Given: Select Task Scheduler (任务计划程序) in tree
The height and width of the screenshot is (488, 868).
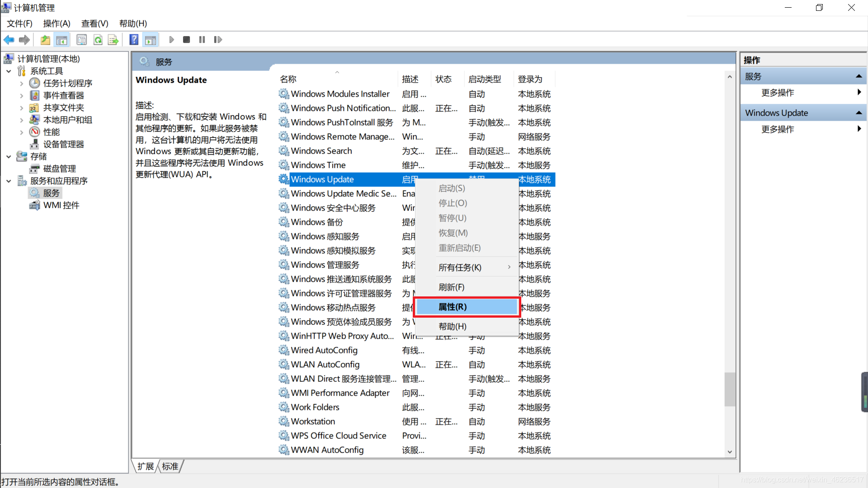Looking at the screenshot, I should coord(67,83).
